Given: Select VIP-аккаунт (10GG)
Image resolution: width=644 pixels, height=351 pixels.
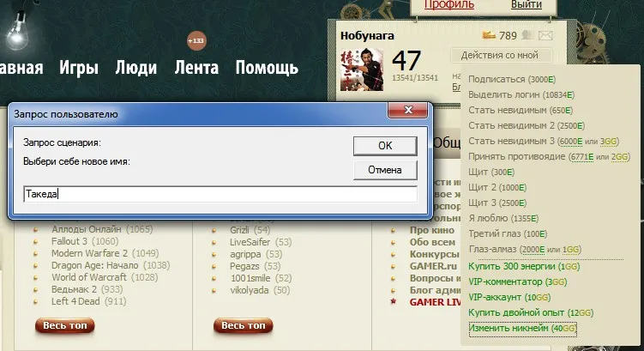Looking at the screenshot, I should (x=509, y=297).
